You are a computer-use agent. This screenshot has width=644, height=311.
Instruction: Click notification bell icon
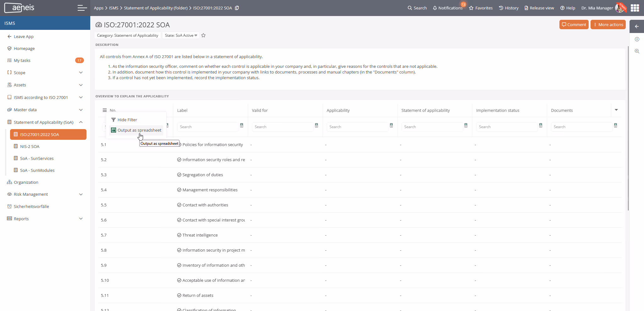click(x=435, y=8)
